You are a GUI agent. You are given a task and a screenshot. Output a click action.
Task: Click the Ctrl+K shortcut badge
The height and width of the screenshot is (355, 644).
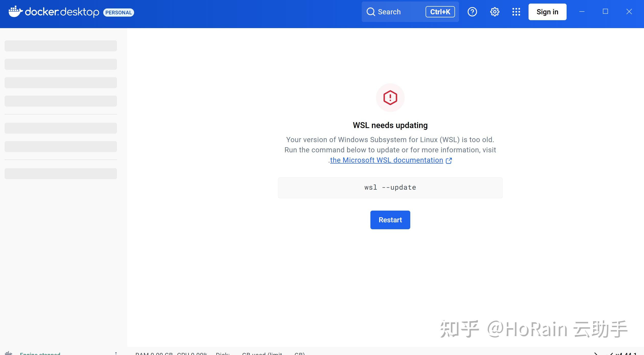(x=440, y=12)
